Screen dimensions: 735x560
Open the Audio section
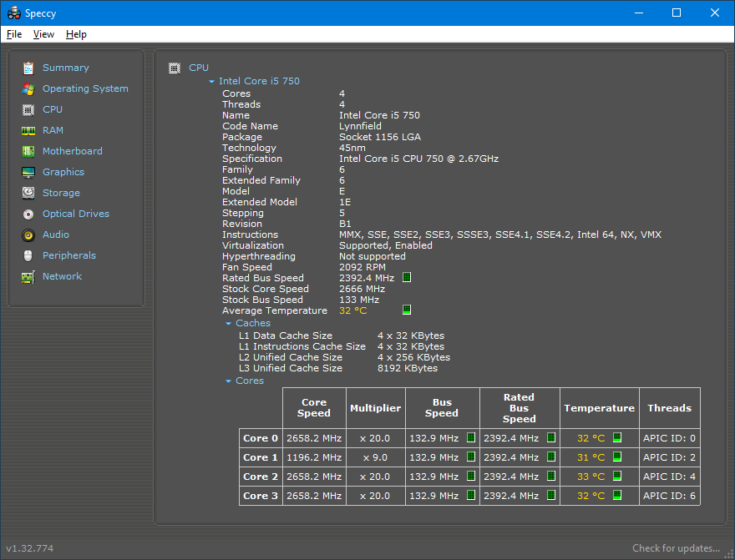click(56, 235)
